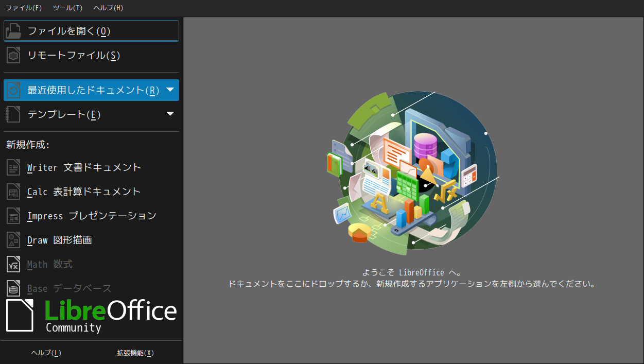
Task: Open the ファイル(F) menu
Action: click(x=24, y=8)
